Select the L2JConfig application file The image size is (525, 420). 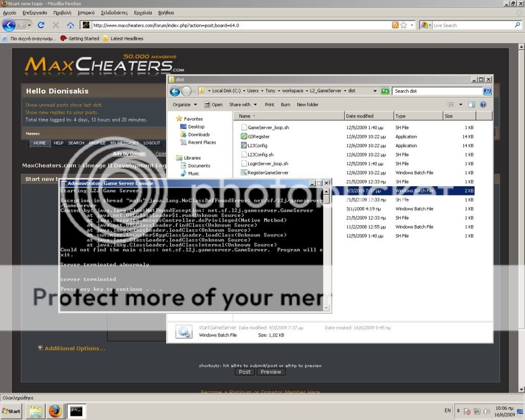coord(257,146)
